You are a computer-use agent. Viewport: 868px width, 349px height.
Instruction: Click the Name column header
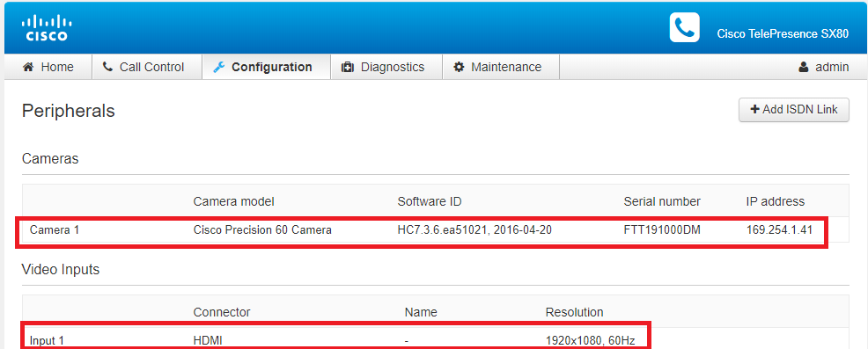coord(421,312)
